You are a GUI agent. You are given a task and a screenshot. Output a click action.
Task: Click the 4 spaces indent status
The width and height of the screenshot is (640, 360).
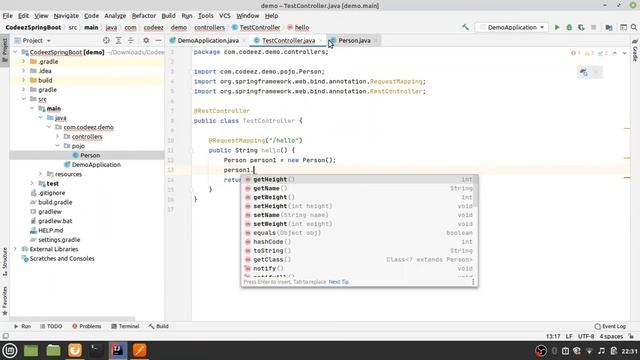click(611, 336)
